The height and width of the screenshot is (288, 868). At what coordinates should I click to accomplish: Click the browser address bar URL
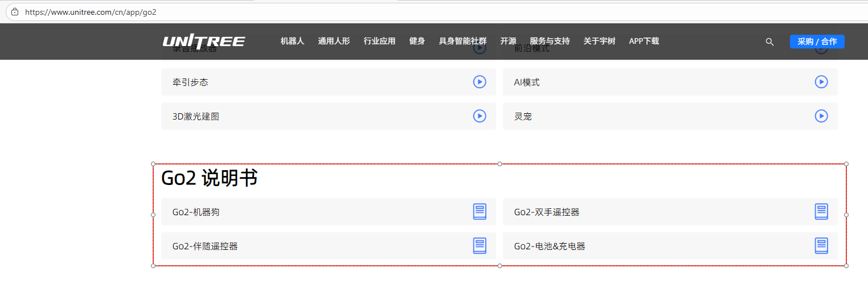coord(91,12)
